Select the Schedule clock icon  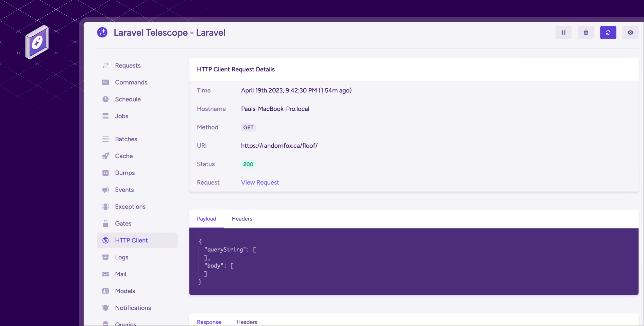click(106, 99)
